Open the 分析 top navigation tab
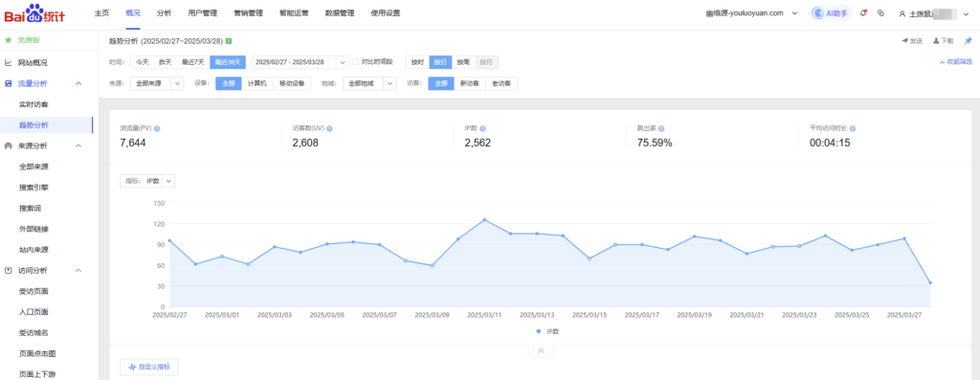The image size is (980, 380). (165, 13)
